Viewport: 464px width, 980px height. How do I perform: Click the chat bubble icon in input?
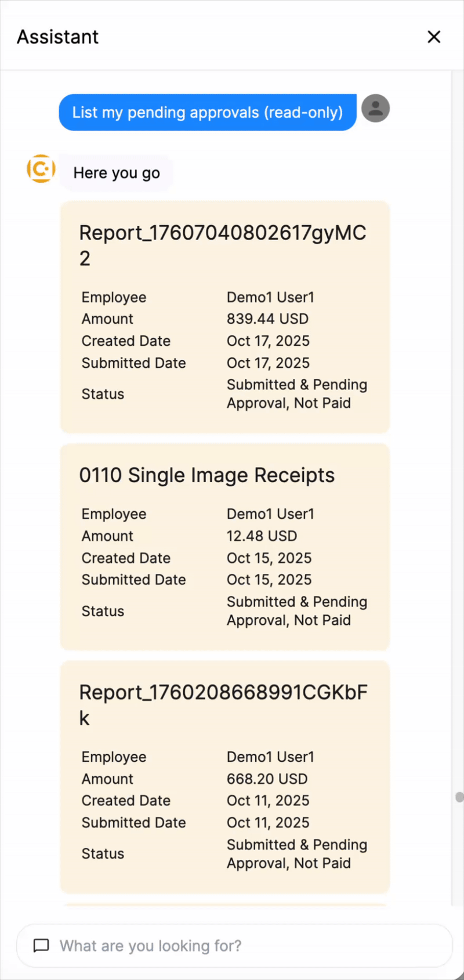pos(41,946)
